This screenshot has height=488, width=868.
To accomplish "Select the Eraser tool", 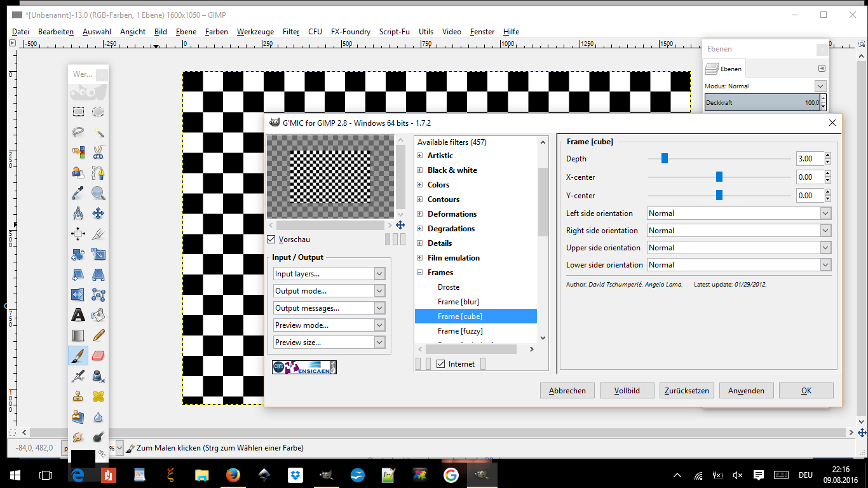I will 98,355.
